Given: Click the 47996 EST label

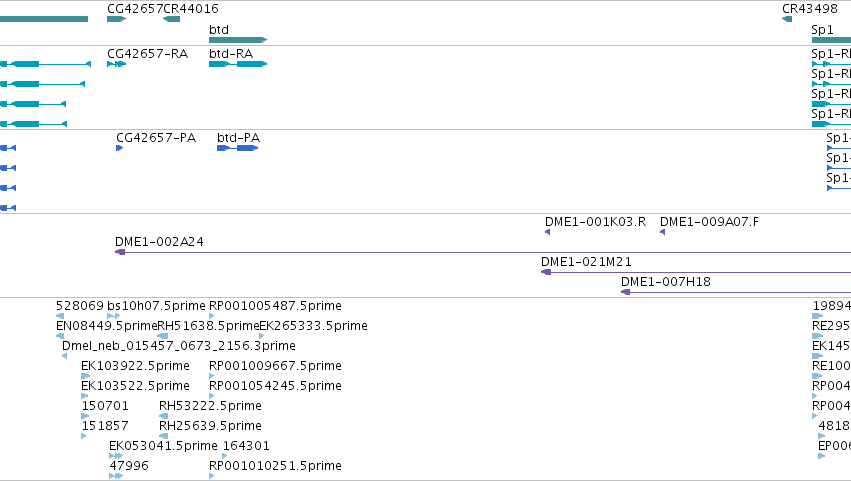Looking at the screenshot, I should coord(129,467).
